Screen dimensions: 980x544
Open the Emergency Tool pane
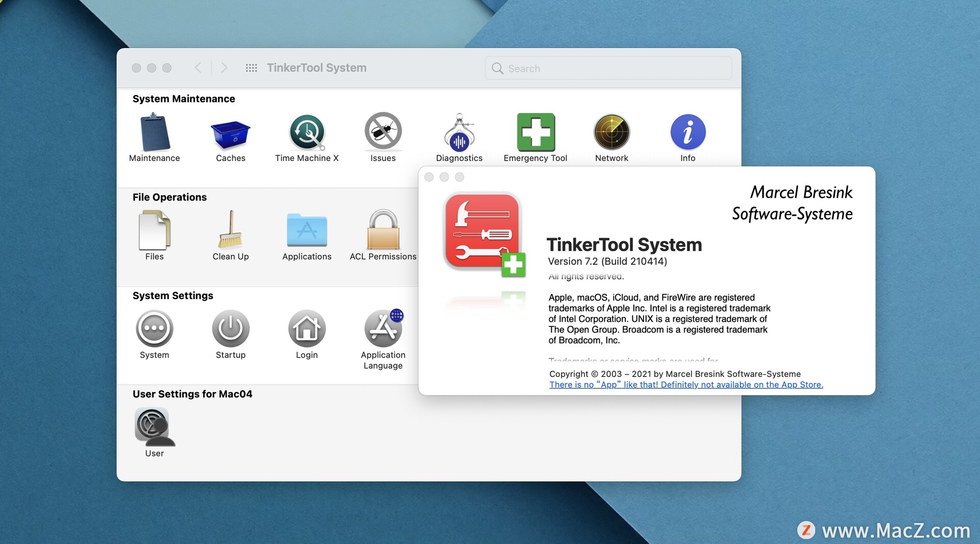pyautogui.click(x=535, y=137)
